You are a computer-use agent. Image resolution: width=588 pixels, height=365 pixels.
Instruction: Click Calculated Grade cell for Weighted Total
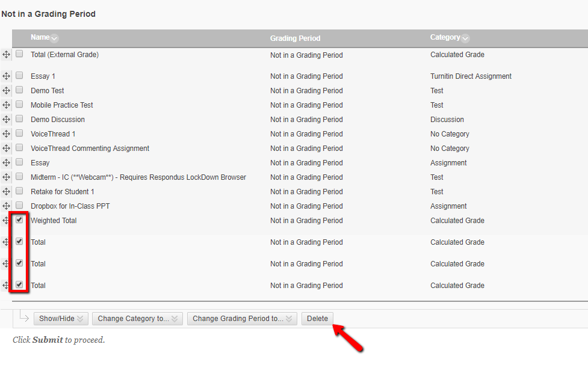(x=457, y=221)
